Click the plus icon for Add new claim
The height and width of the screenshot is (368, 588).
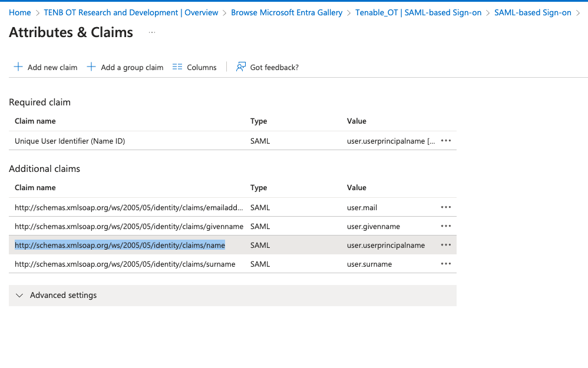18,67
